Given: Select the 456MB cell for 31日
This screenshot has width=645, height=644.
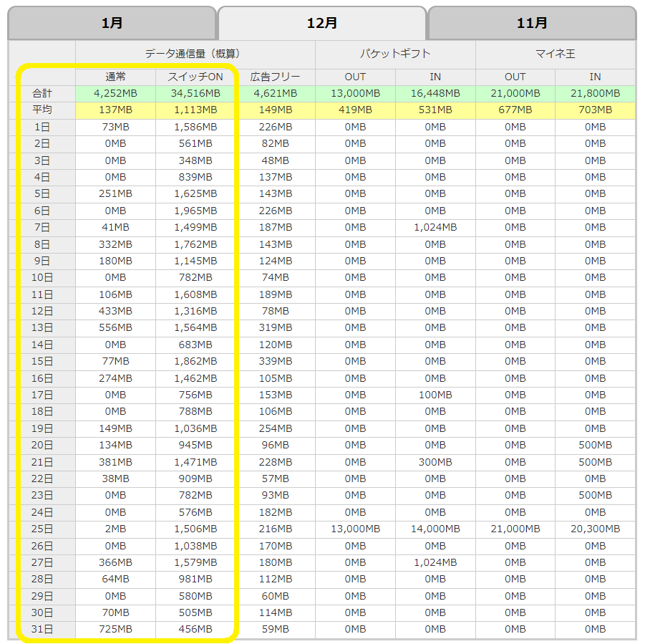Looking at the screenshot, I should click(x=195, y=630).
